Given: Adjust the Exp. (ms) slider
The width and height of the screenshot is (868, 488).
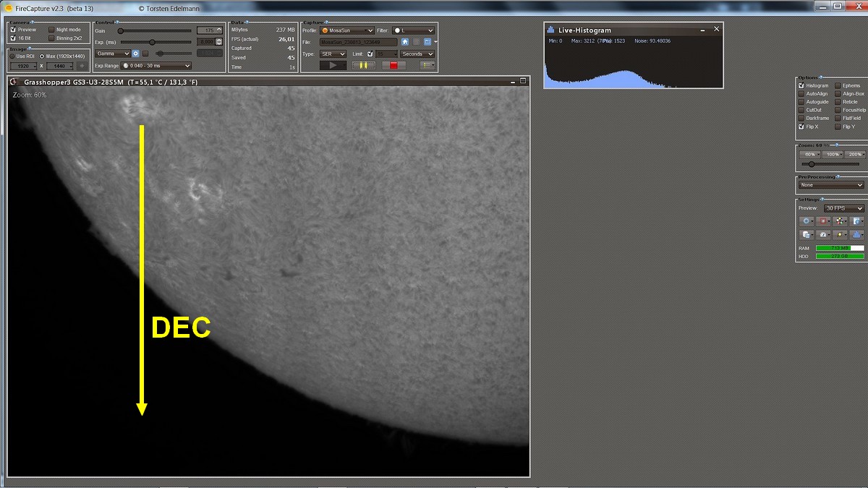Looking at the screenshot, I should pyautogui.click(x=156, y=42).
